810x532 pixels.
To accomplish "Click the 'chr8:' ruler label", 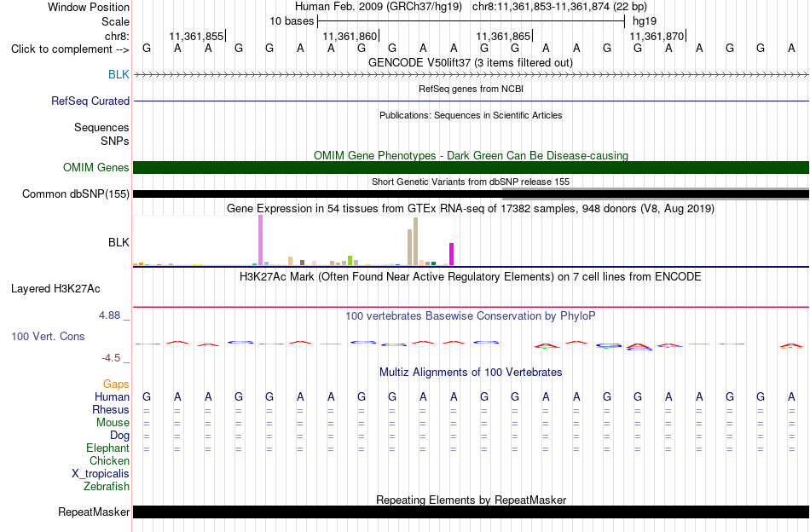I will coord(118,36).
